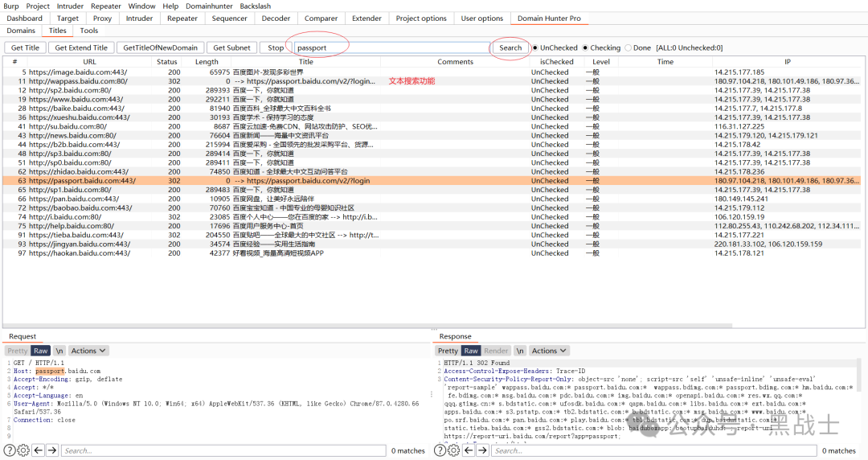Select row https://image.baidu.com:443/
This screenshot has width=868, height=460.
pyautogui.click(x=432, y=72)
